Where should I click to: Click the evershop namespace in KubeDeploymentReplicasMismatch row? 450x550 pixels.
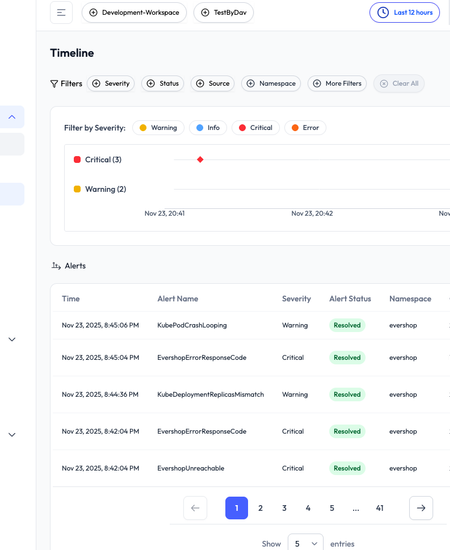coord(403,395)
